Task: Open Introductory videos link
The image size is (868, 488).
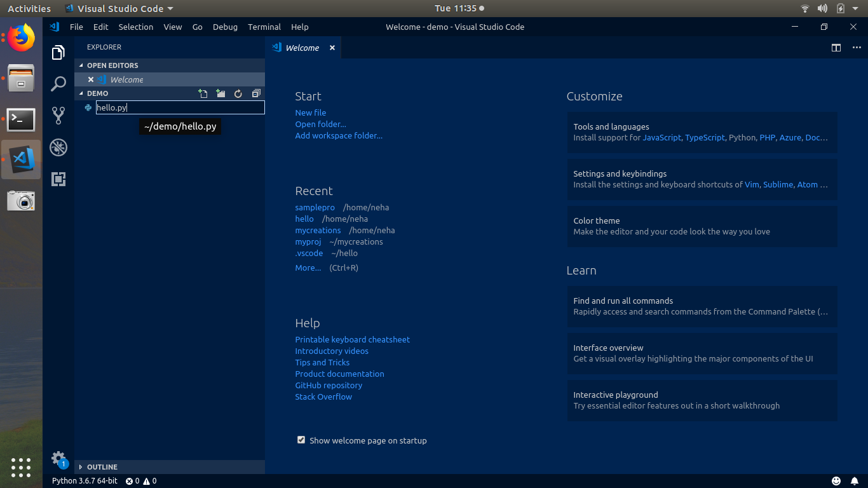Action: (x=332, y=351)
